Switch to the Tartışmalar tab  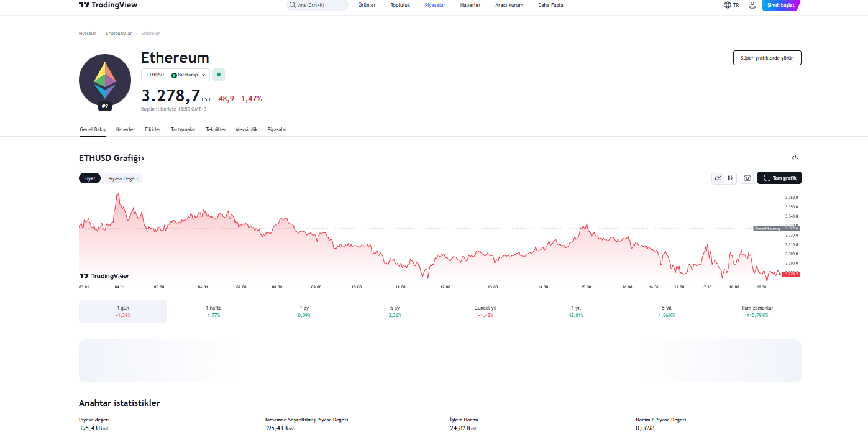tap(183, 129)
